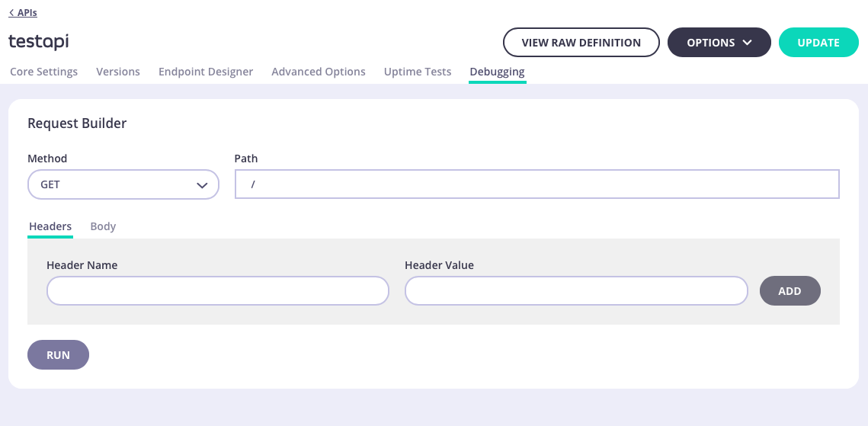Click into the Header Name field
The image size is (868, 426).
218,291
